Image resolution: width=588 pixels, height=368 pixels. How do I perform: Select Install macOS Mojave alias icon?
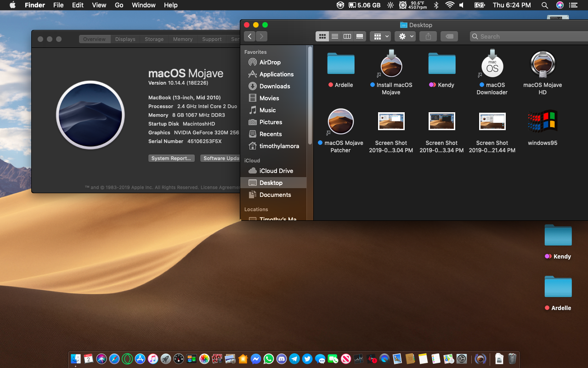click(x=391, y=64)
